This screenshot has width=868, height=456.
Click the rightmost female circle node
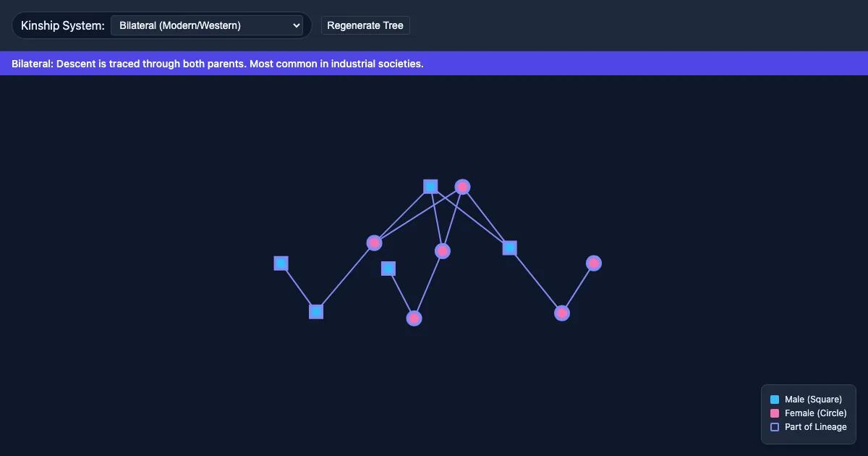click(x=594, y=263)
